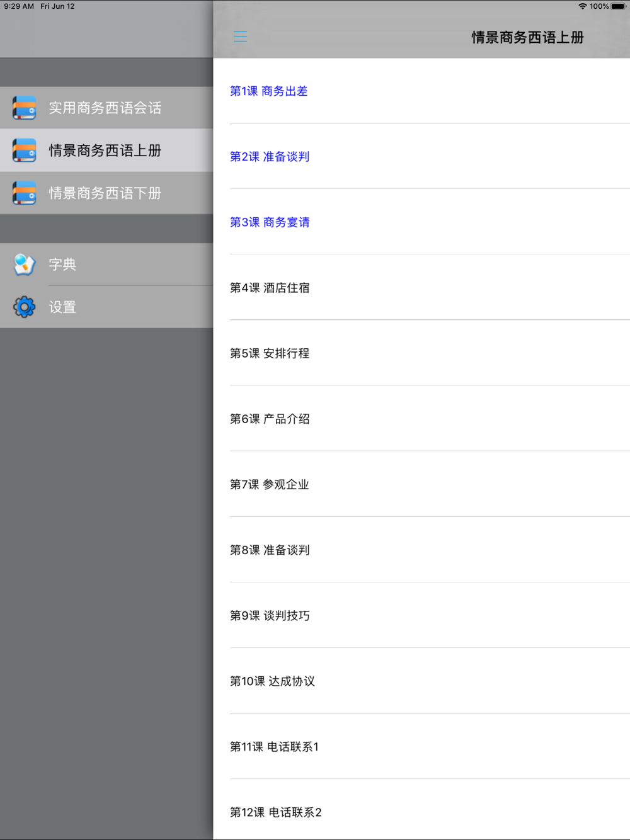Open lesson 第2课 准备谈判
The image size is (630, 840).
click(x=270, y=157)
